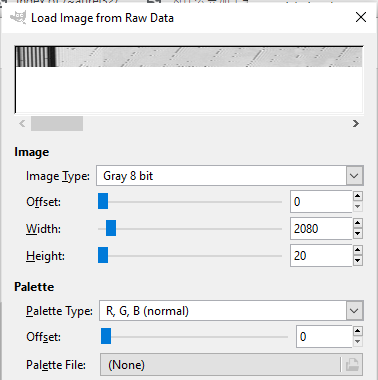Click the Width label
Screen dimensions: 378x380
coord(44,229)
